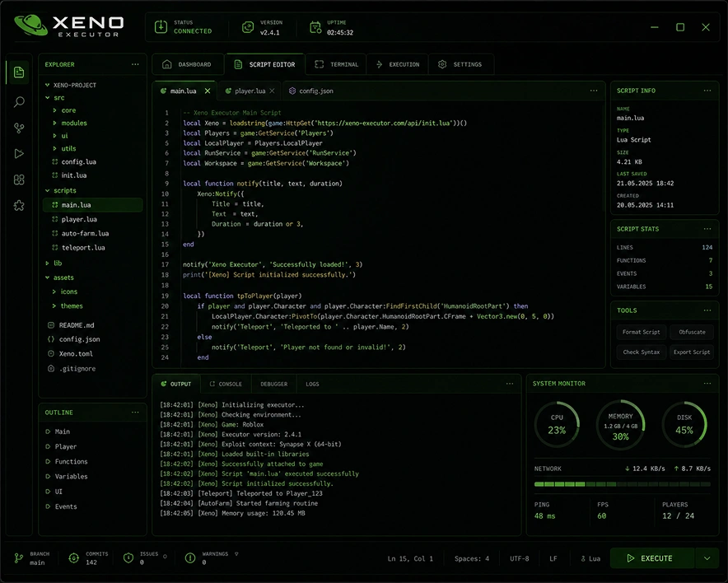Open the Run play icon in sidebar
The image size is (728, 583).
pyautogui.click(x=19, y=154)
